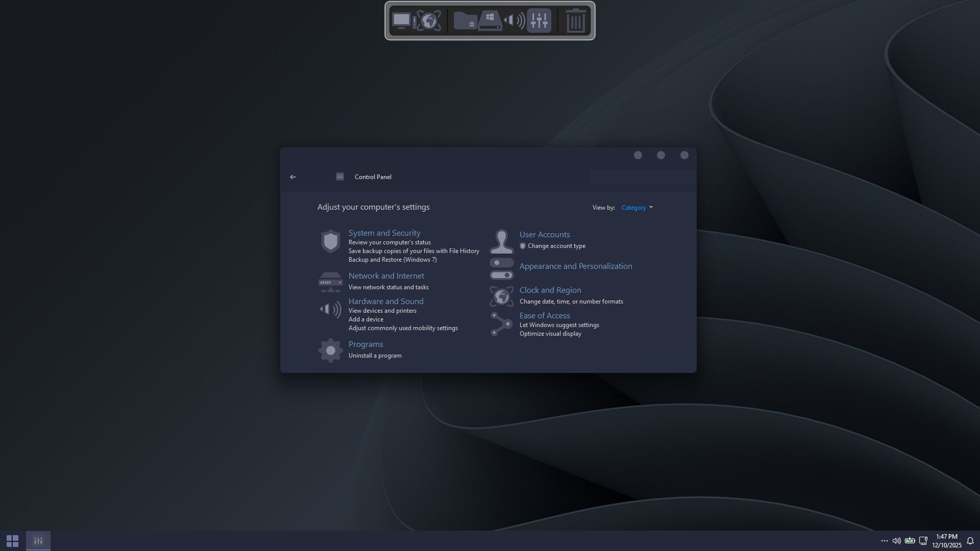Click the System and Security shield icon
Screen dimensions: 980x551
click(x=330, y=241)
